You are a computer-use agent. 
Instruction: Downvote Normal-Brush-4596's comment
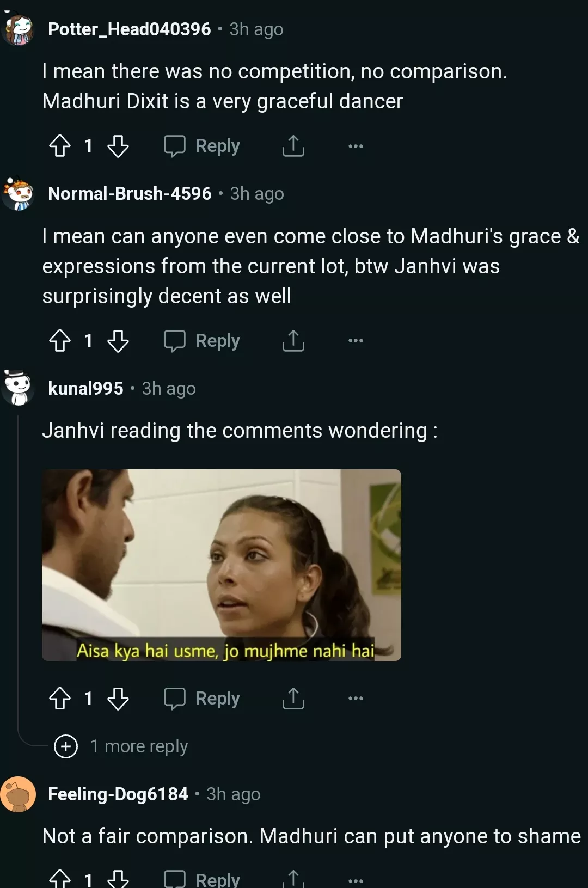(118, 341)
